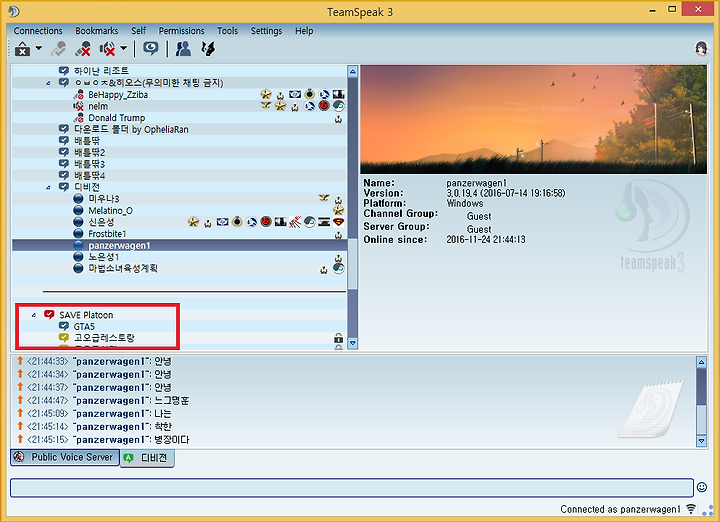This screenshot has height=522, width=720.
Task: Open the Self menu
Action: click(x=138, y=31)
